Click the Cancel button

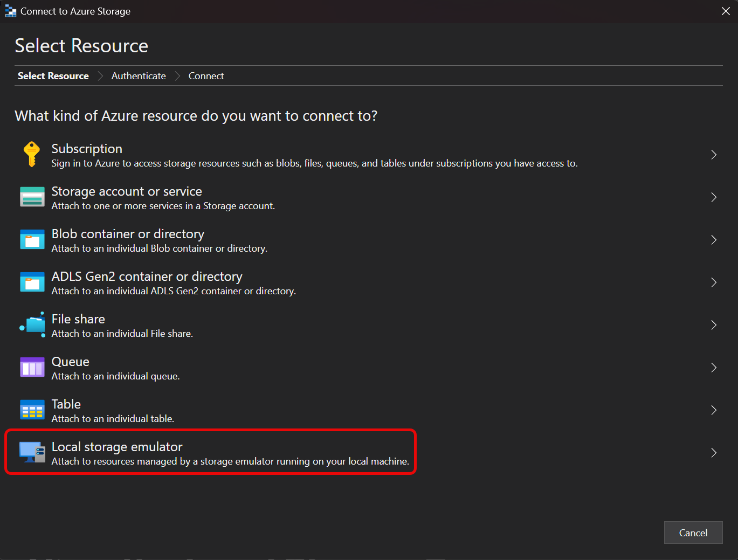pos(693,533)
